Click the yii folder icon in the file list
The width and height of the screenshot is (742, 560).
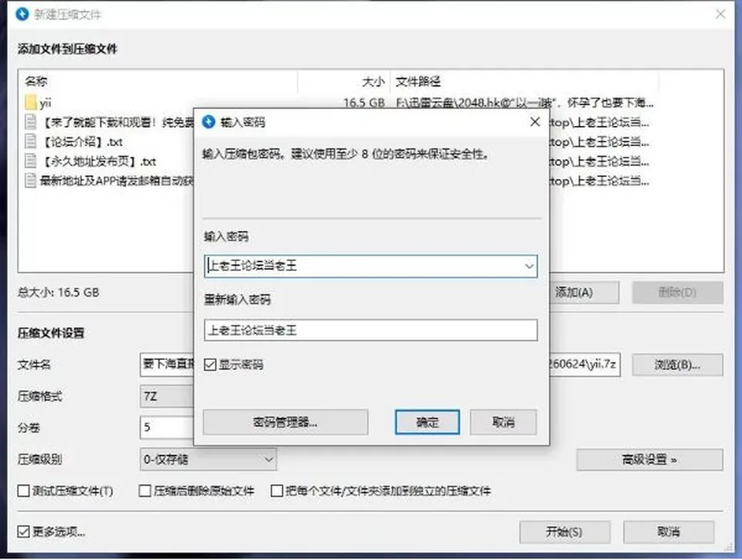tap(31, 103)
